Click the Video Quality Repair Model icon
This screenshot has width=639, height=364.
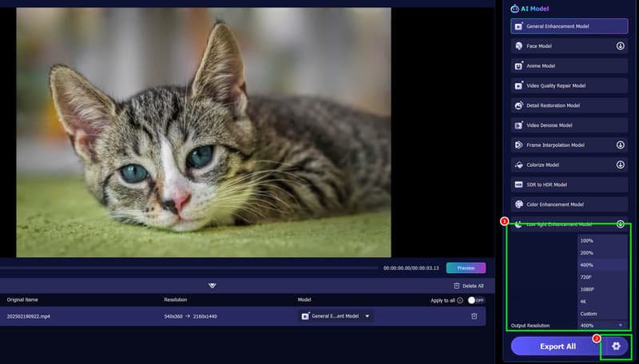point(519,85)
